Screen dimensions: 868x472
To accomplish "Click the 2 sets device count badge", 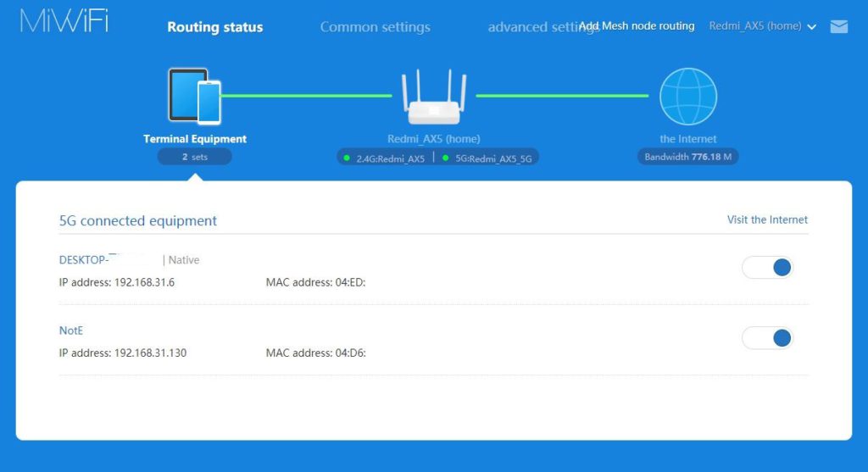I will tap(195, 157).
